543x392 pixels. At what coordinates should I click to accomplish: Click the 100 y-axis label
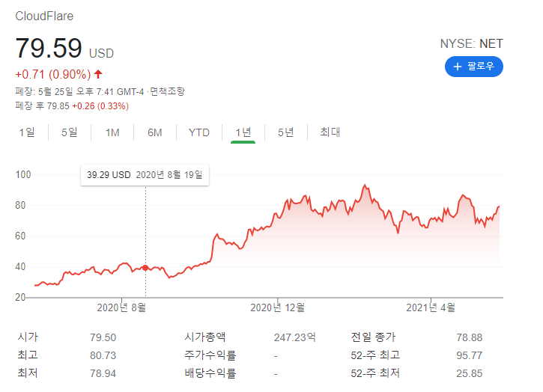pyautogui.click(x=23, y=175)
